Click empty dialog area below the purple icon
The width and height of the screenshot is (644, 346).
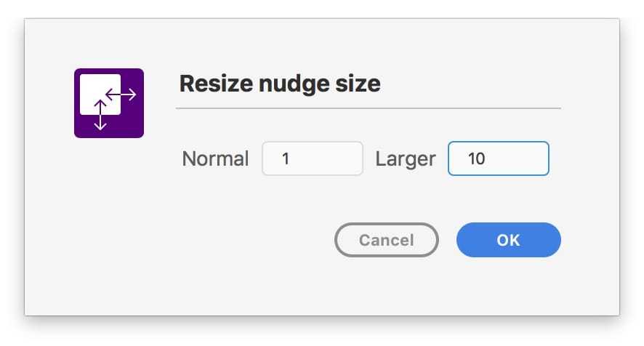(109, 218)
